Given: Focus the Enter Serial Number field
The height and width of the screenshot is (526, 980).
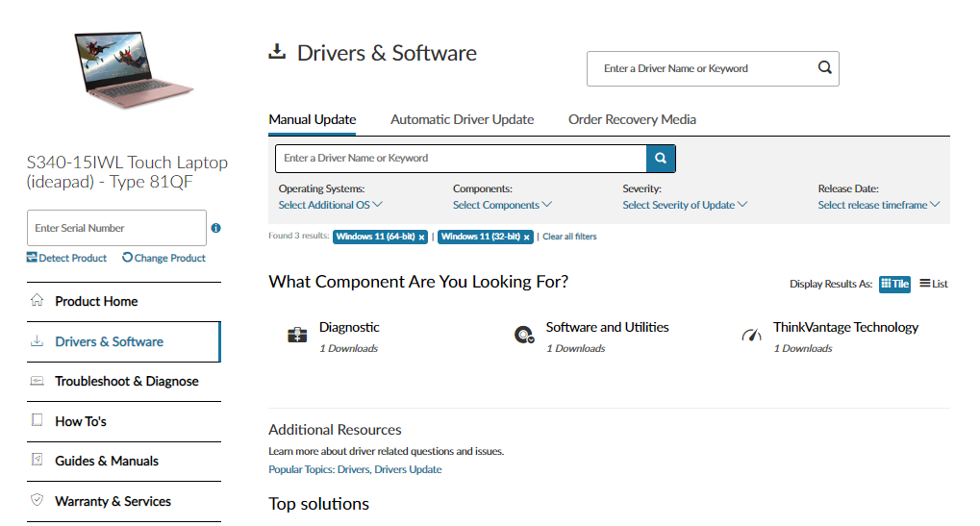Looking at the screenshot, I should (116, 228).
